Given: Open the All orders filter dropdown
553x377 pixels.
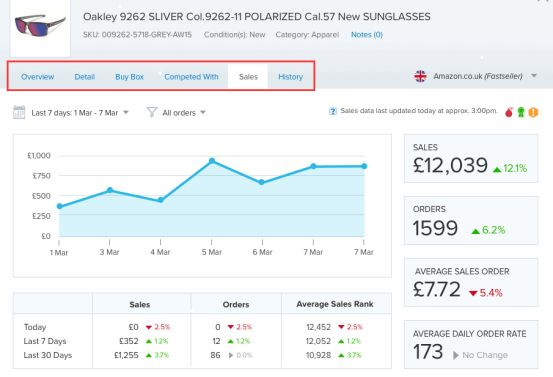Looking at the screenshot, I should (x=184, y=113).
